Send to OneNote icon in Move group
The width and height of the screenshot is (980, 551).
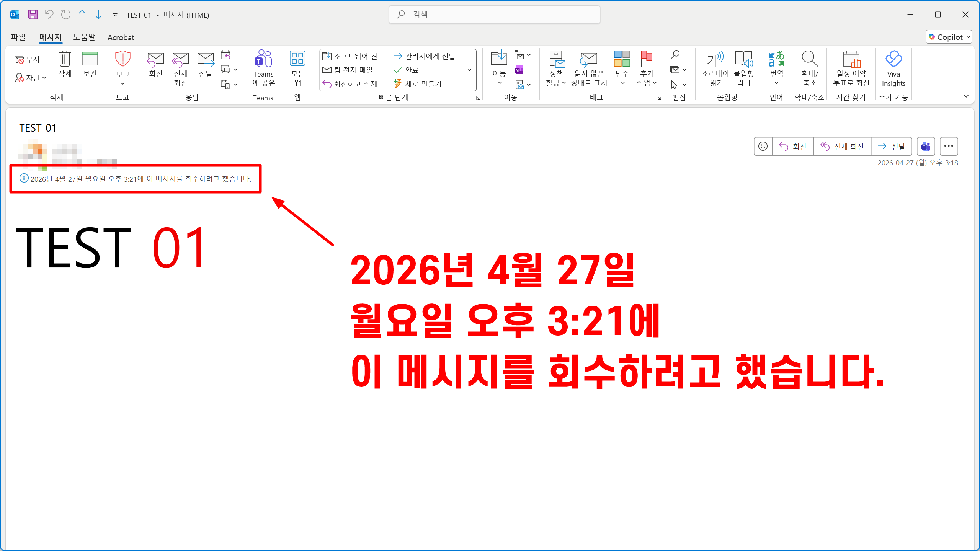pyautogui.click(x=519, y=70)
